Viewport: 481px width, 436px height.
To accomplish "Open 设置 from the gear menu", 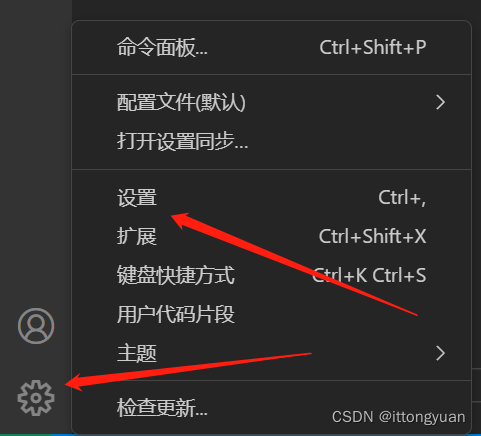I will [272, 198].
